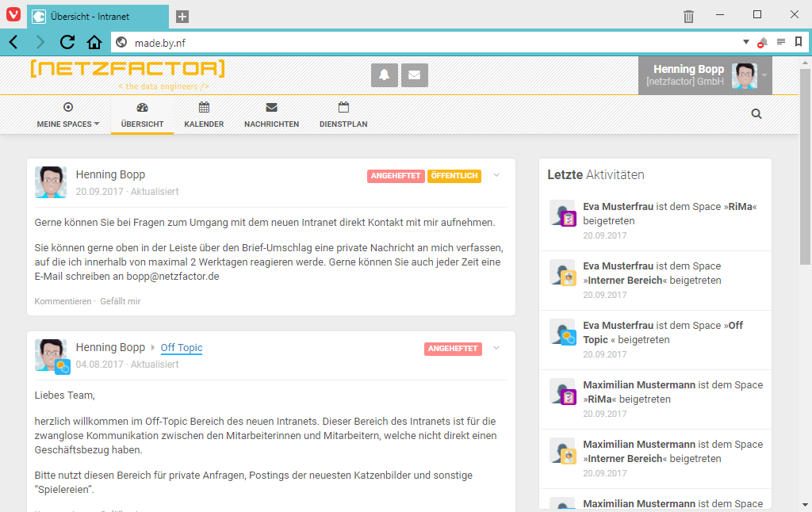Open Henning Bopp's profile from first post
812x512 pixels.
[x=110, y=174]
